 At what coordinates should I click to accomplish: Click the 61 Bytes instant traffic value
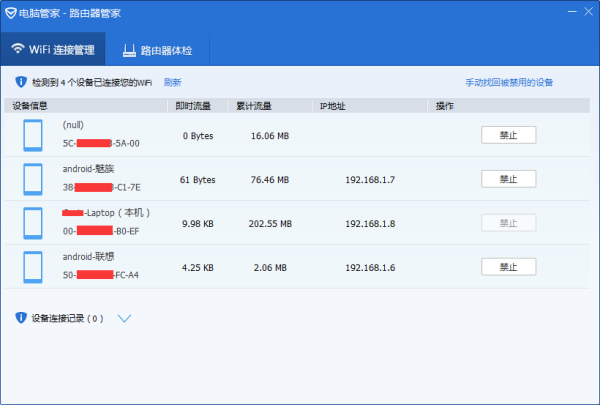(x=197, y=180)
